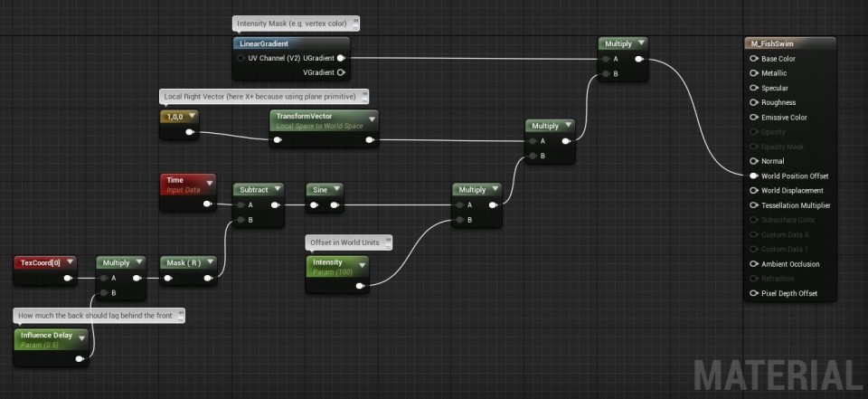868x399 pixels.
Task: Click the VGradient output pin
Action: (341, 72)
